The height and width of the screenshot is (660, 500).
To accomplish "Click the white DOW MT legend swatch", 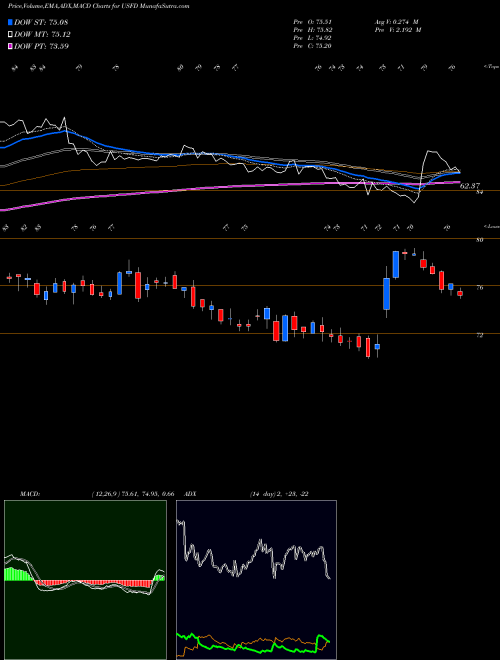I will pos(11,34).
